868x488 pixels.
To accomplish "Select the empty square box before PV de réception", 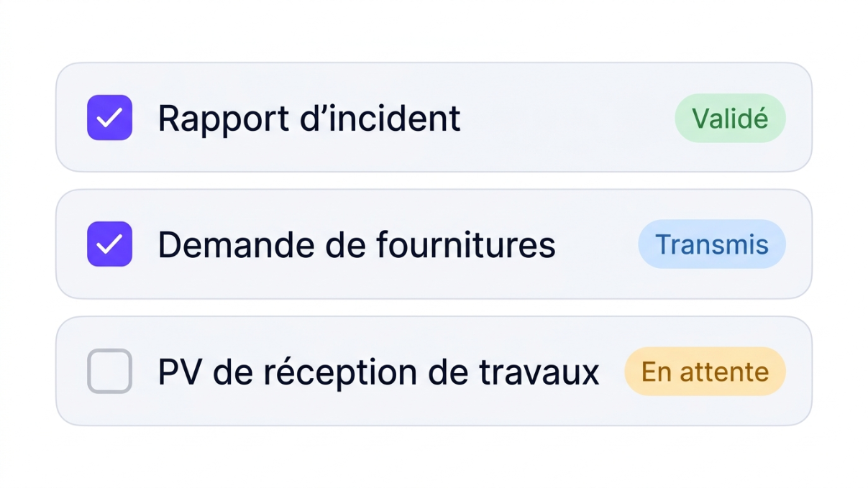I will 109,371.
